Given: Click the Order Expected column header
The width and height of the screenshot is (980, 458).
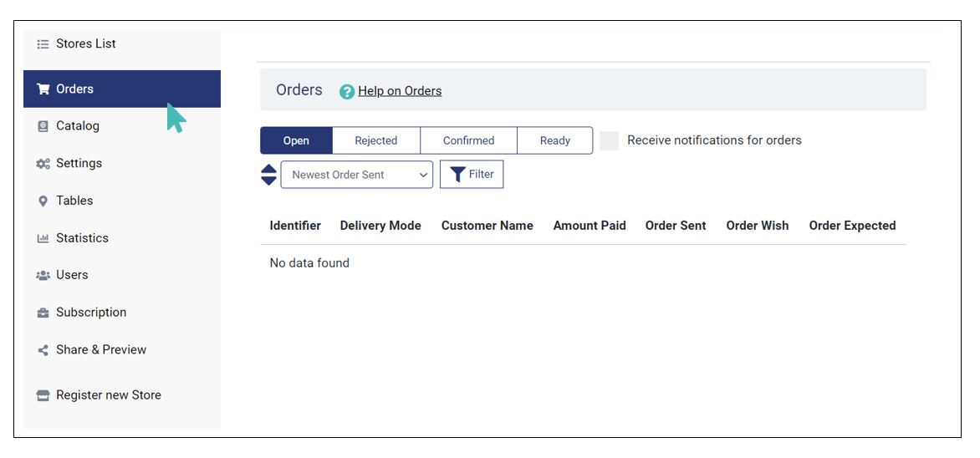Looking at the screenshot, I should 853,226.
